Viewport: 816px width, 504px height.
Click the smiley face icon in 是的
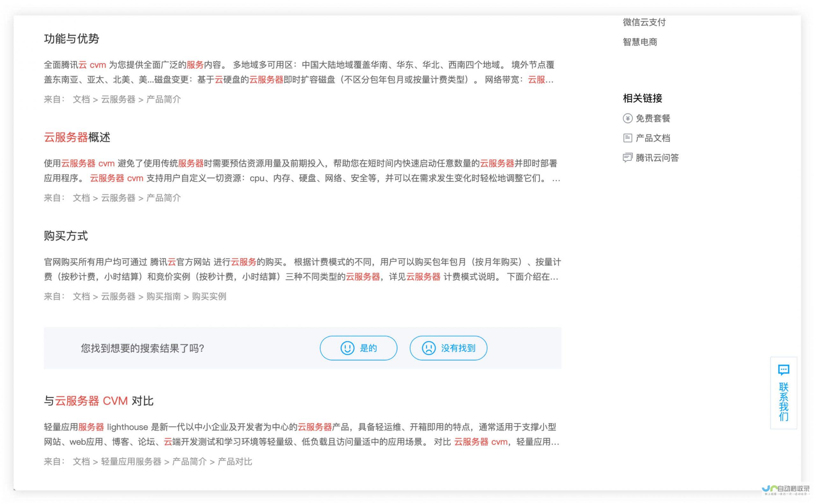point(347,348)
